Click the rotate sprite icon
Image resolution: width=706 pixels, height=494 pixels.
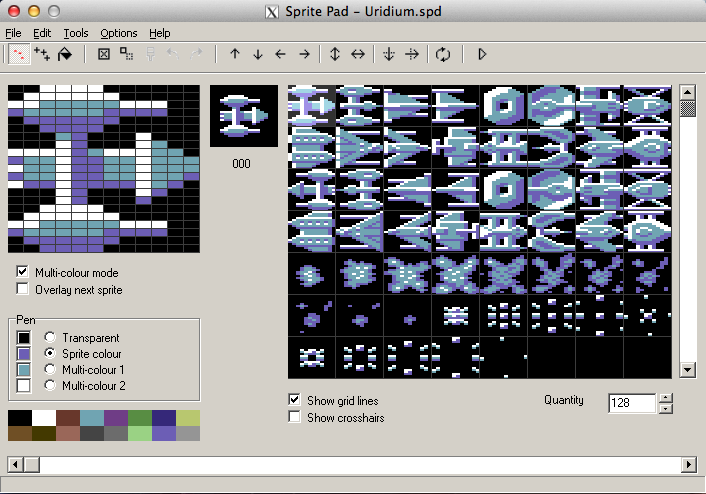[443, 54]
